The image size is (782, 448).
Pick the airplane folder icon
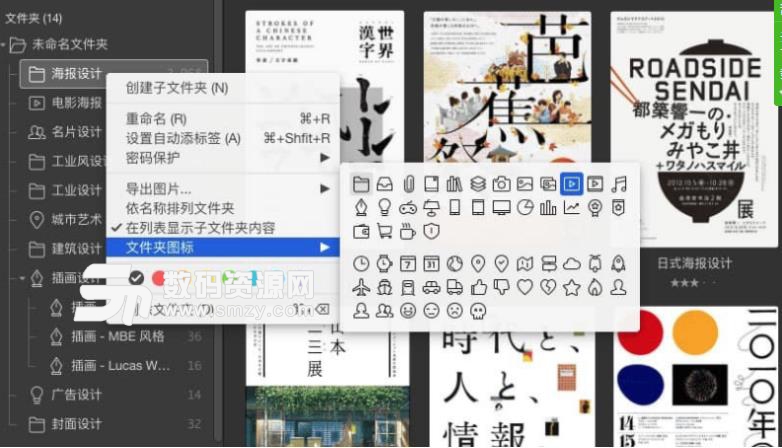361,287
